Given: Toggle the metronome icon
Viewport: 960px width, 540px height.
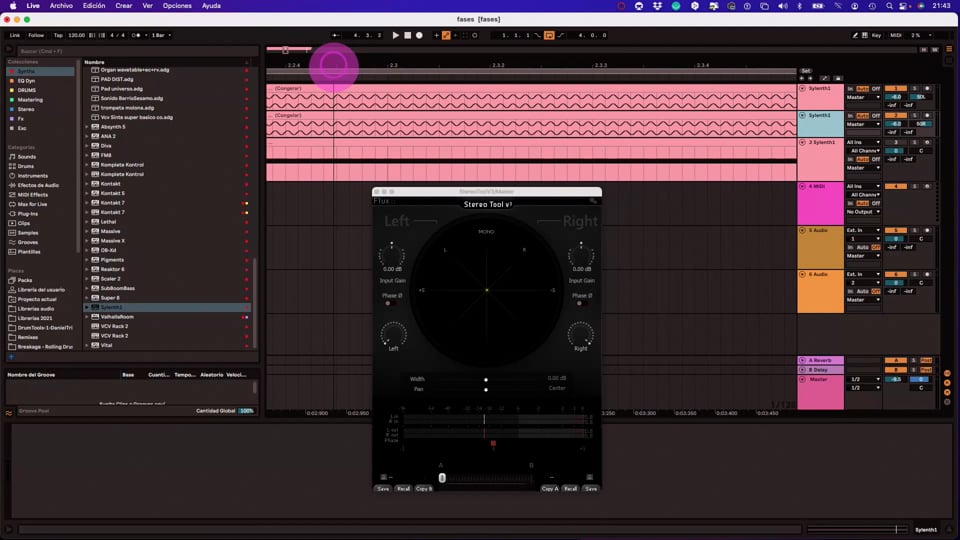Looking at the screenshot, I should tap(137, 36).
